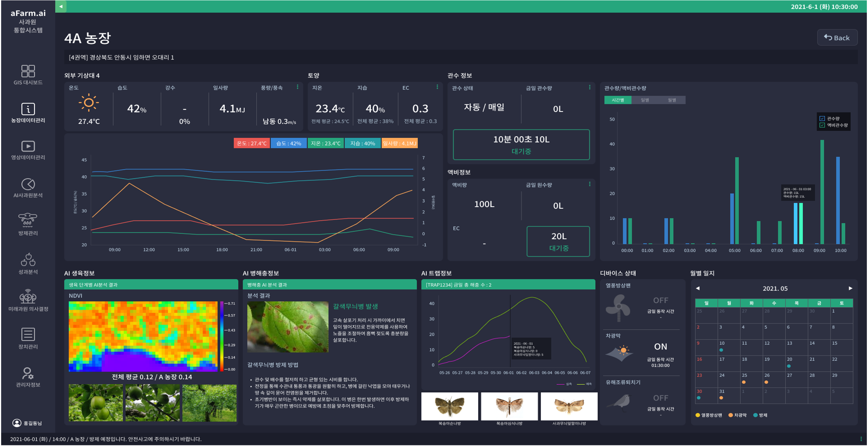Toggle 차광막 ON switch
868x446 pixels.
(x=660, y=347)
